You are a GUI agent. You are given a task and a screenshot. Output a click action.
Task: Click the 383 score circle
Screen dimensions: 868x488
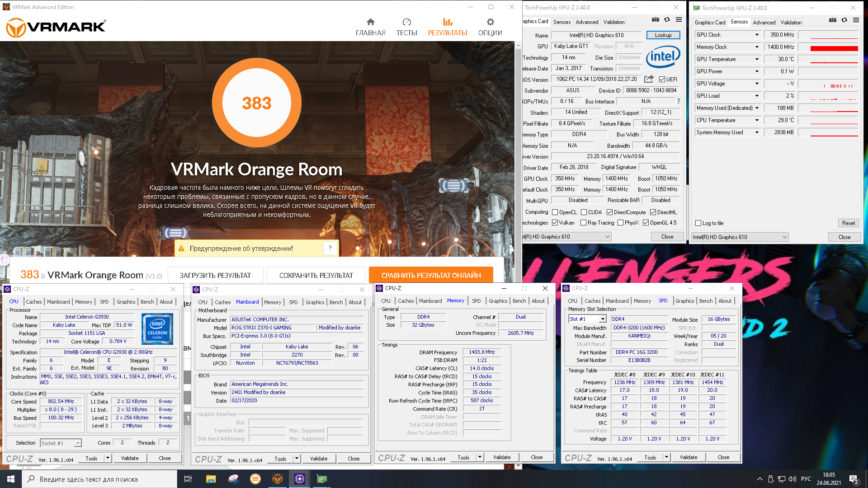point(256,103)
